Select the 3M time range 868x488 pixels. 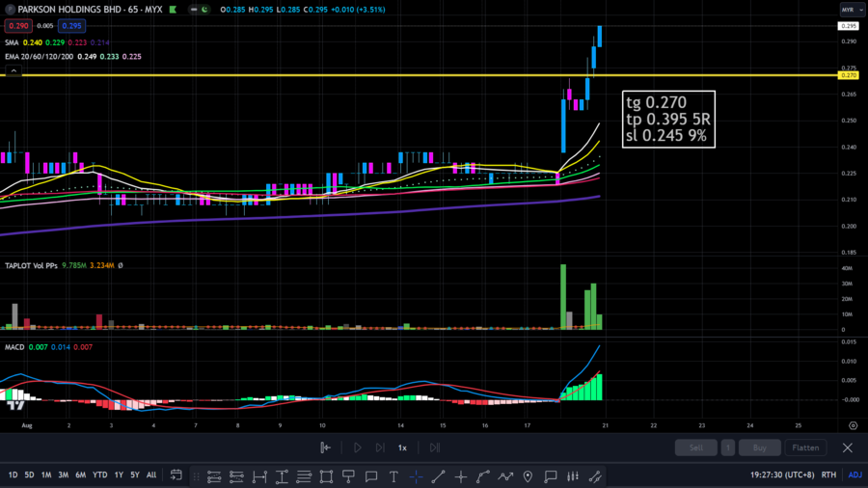click(64, 475)
